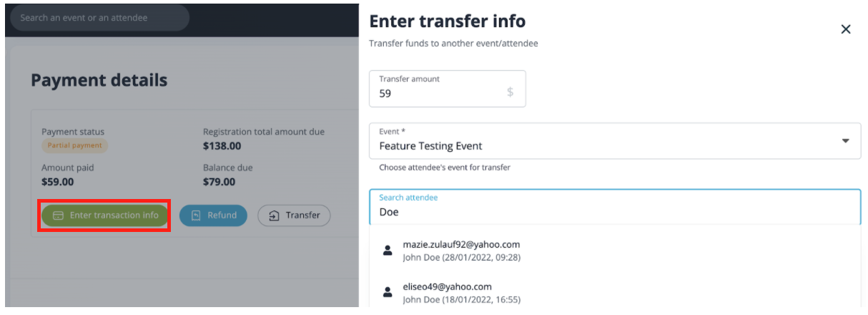Image resolution: width=868 pixels, height=315 pixels.
Task: Click the card icon on Enter transaction info
Action: (x=59, y=215)
